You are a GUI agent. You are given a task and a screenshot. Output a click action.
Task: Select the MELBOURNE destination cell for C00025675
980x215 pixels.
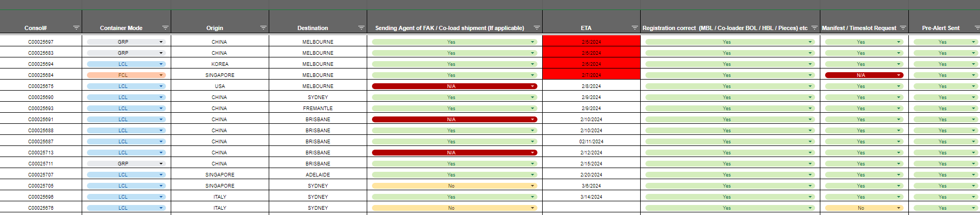(318, 86)
